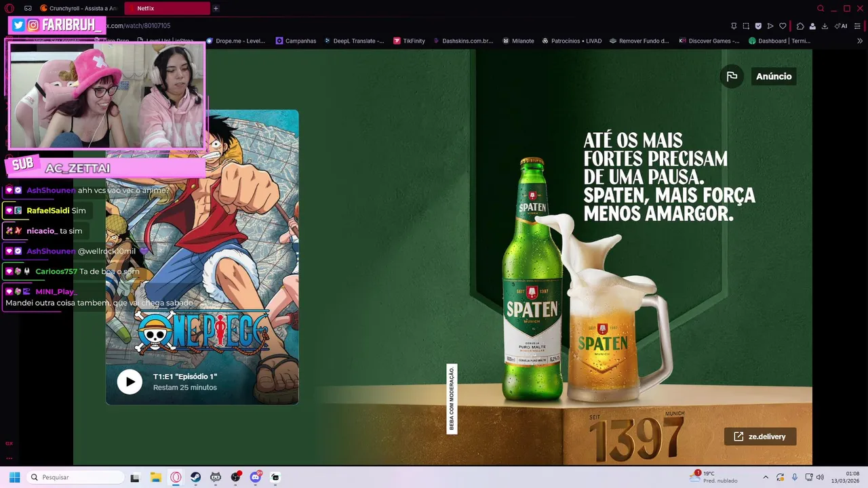Open the ad blocker shield icon

coord(758,26)
